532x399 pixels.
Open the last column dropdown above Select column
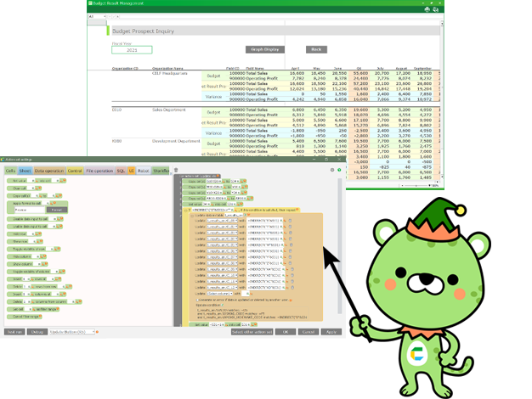[222, 288]
